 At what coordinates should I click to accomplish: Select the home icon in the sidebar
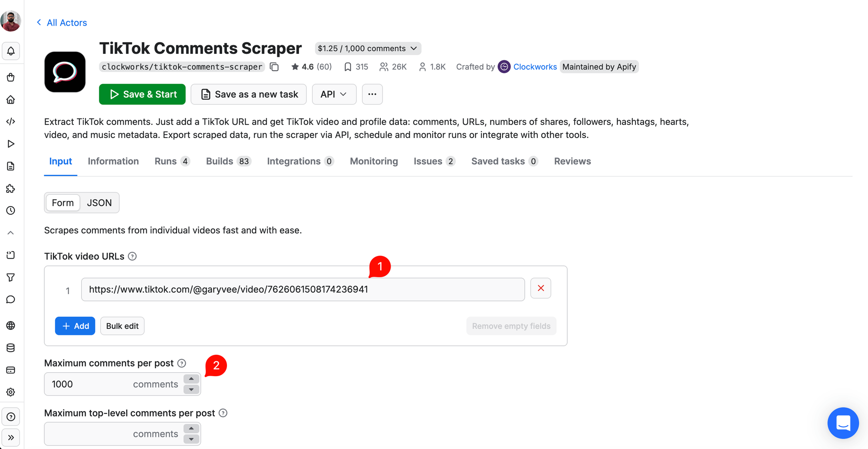pyautogui.click(x=11, y=99)
